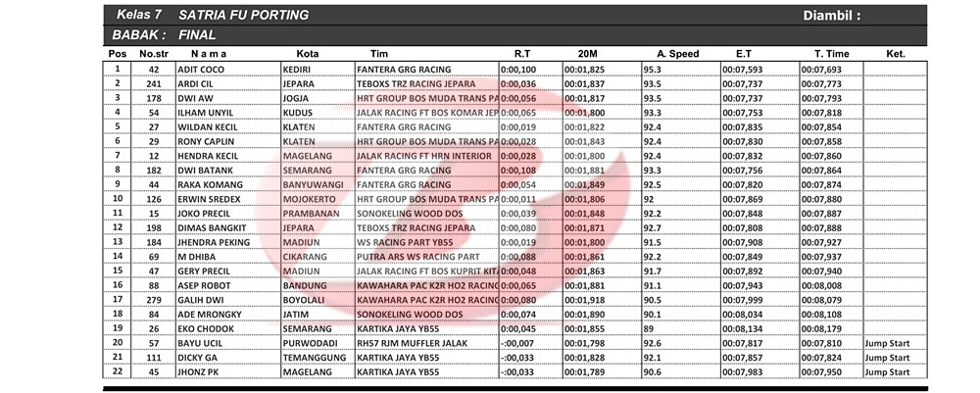
Task: Click the "SATRIA FU PORTING" heading
Action: (244, 16)
